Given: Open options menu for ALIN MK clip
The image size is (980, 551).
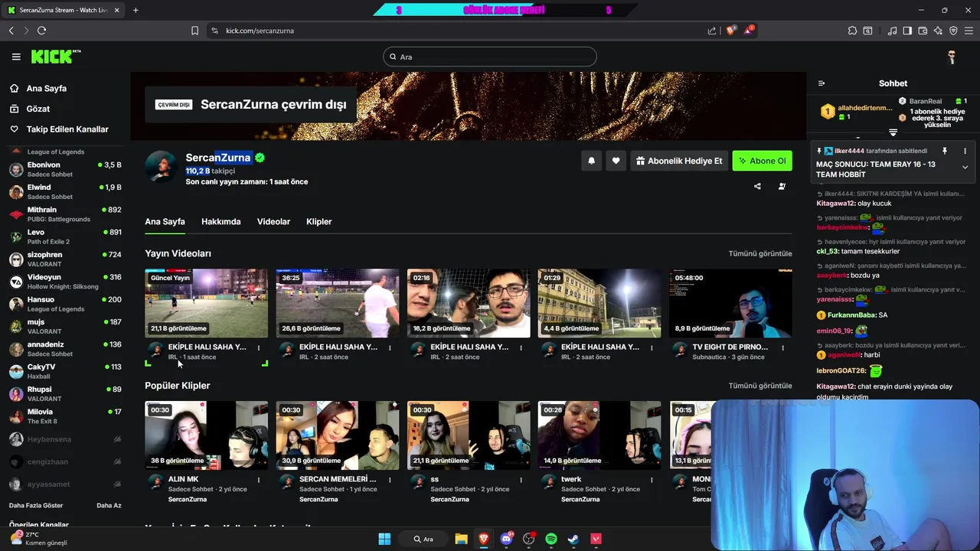Looking at the screenshot, I should pos(259,480).
